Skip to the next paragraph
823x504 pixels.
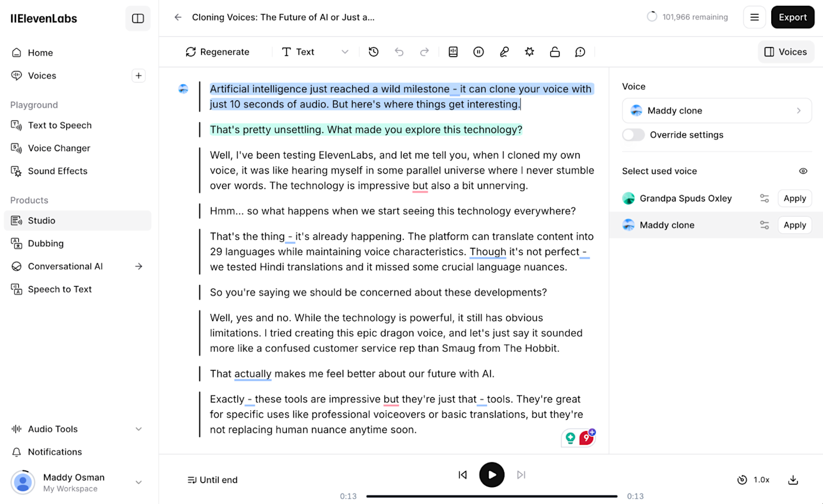click(521, 475)
